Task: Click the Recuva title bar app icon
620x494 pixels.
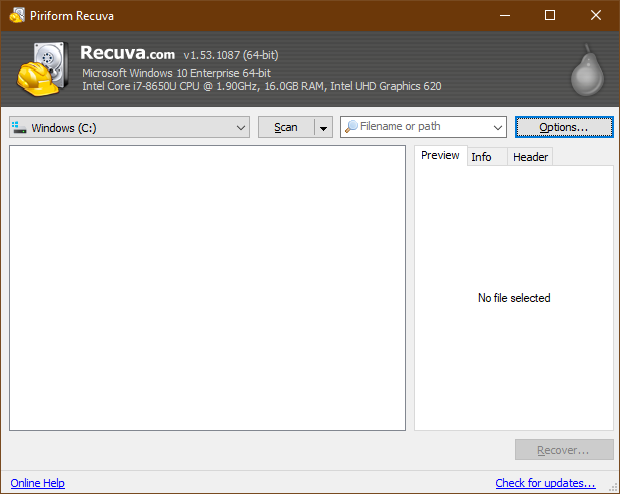Action: [17, 15]
